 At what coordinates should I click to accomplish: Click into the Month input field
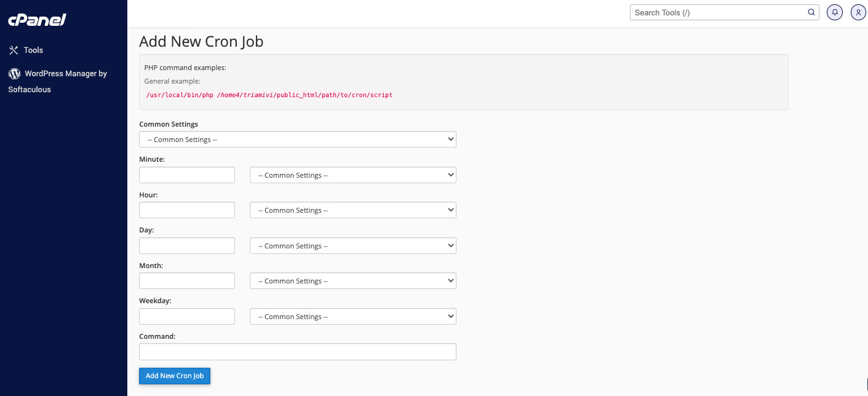187,281
